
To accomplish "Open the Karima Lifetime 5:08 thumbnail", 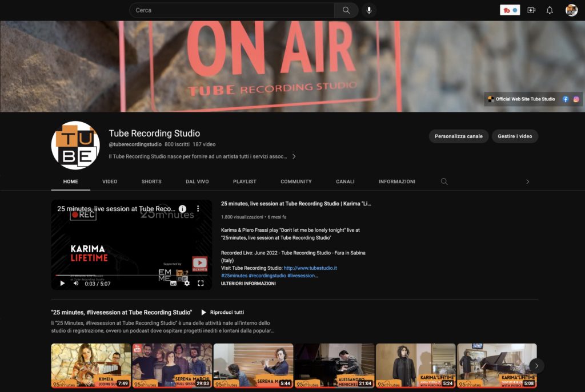I will coord(497,366).
